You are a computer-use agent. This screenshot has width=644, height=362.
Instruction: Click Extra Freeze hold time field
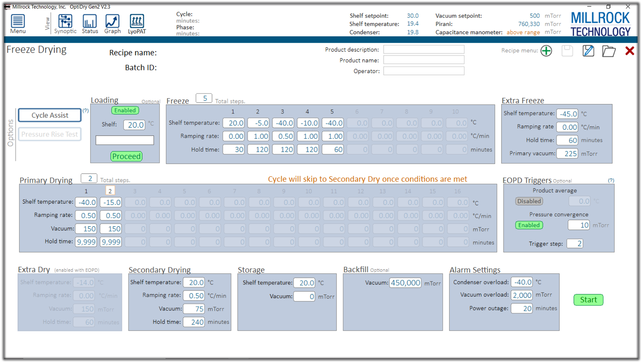[567, 140]
